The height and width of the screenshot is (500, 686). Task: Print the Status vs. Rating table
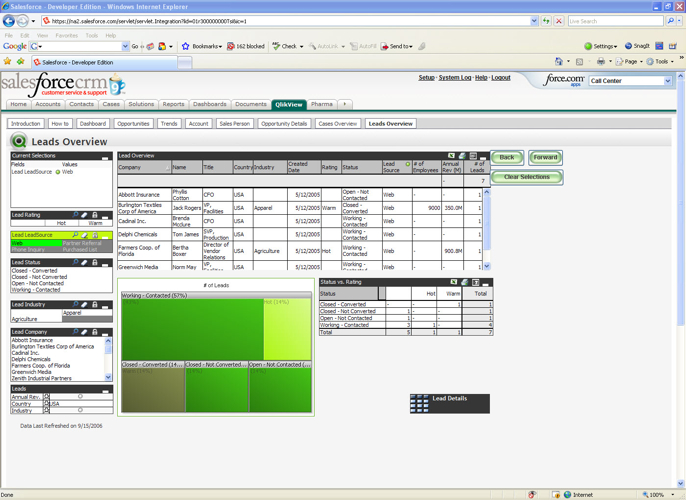(x=465, y=282)
